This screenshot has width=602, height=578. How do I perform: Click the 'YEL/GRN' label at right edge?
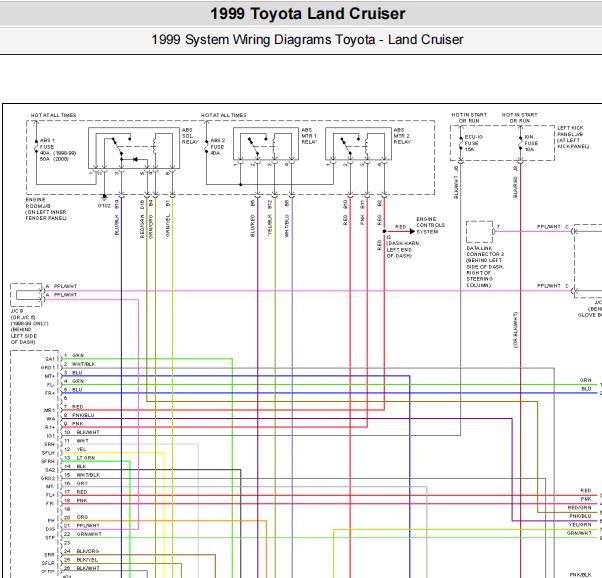(x=580, y=525)
